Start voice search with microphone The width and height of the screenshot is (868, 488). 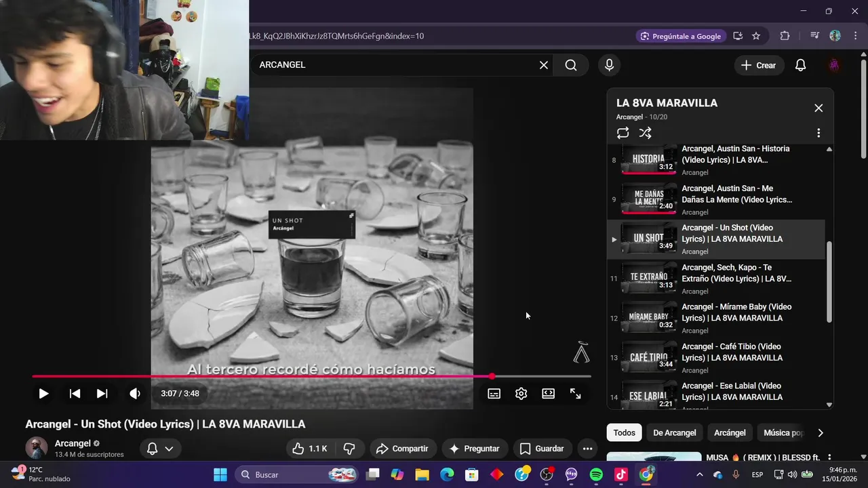[609, 65]
